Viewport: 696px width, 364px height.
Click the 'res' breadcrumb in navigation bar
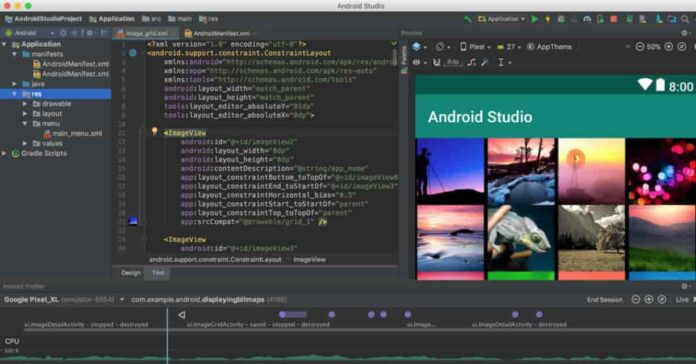pos(209,19)
